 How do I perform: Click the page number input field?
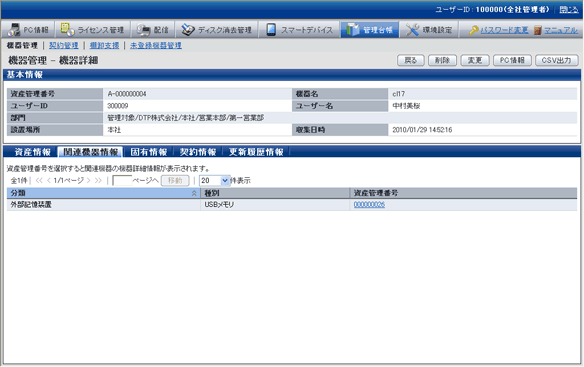(122, 181)
